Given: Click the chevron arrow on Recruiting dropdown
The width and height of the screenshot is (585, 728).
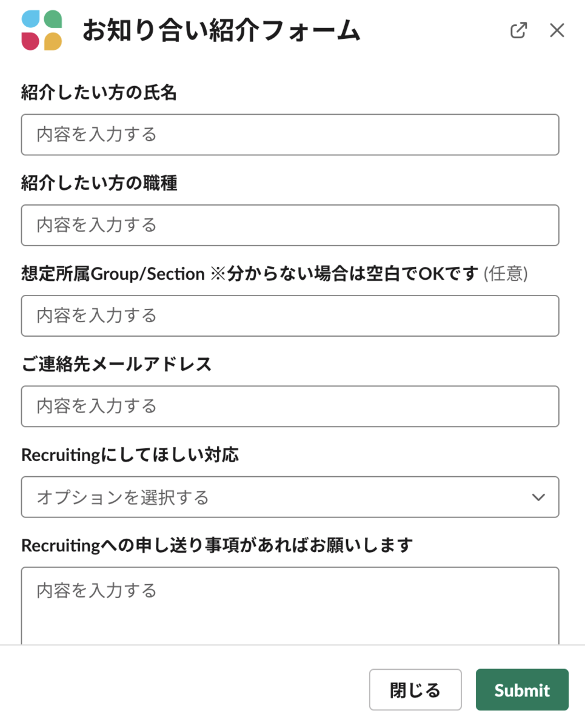Looking at the screenshot, I should (x=538, y=497).
